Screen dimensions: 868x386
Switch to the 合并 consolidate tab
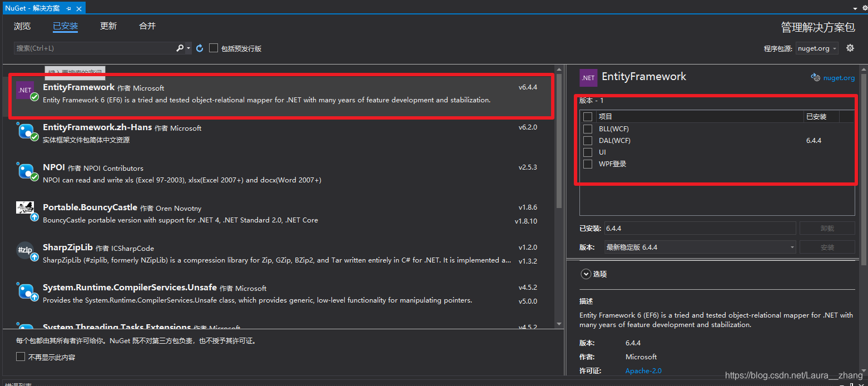[147, 26]
